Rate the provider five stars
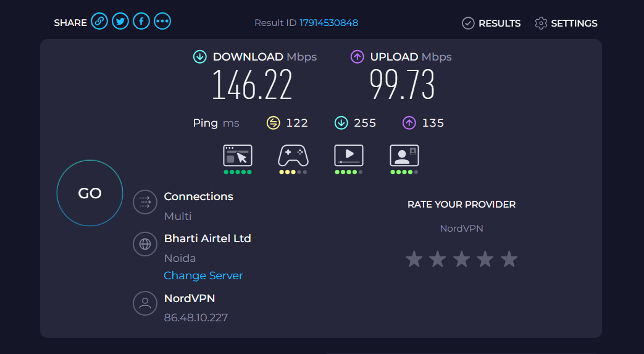The height and width of the screenshot is (354, 644). (509, 259)
